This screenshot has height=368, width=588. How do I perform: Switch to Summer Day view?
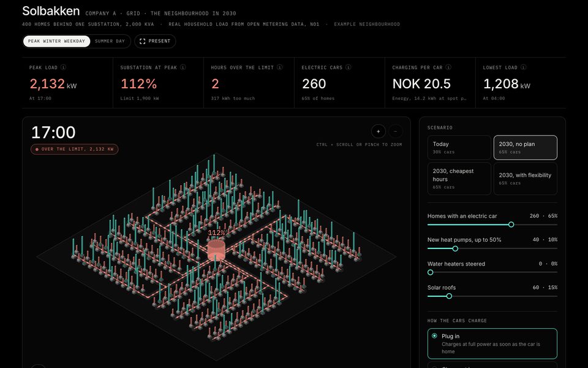click(x=110, y=41)
